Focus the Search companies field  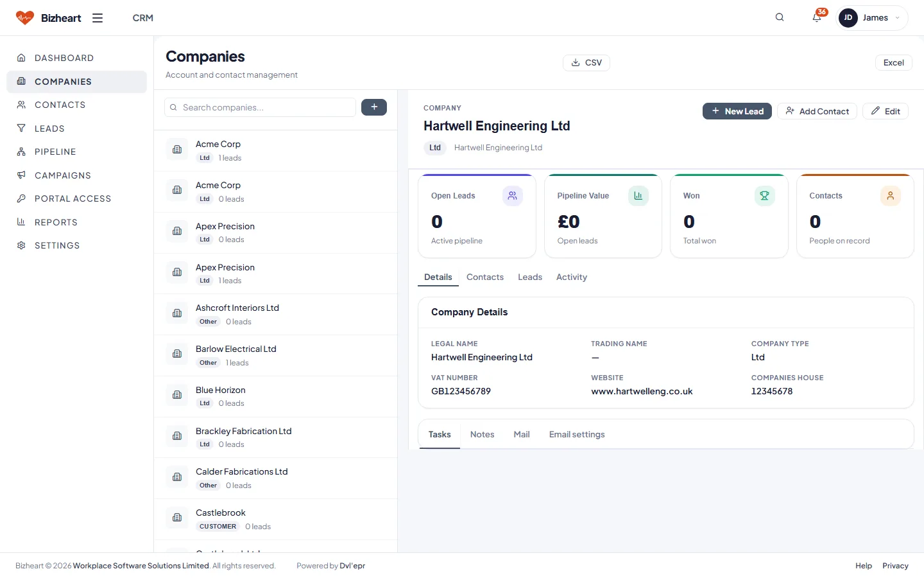tap(260, 107)
